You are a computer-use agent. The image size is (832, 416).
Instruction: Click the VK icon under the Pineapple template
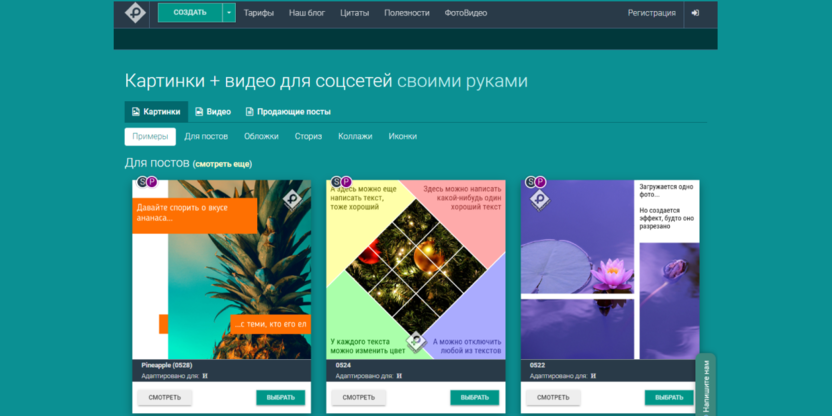[204, 376]
